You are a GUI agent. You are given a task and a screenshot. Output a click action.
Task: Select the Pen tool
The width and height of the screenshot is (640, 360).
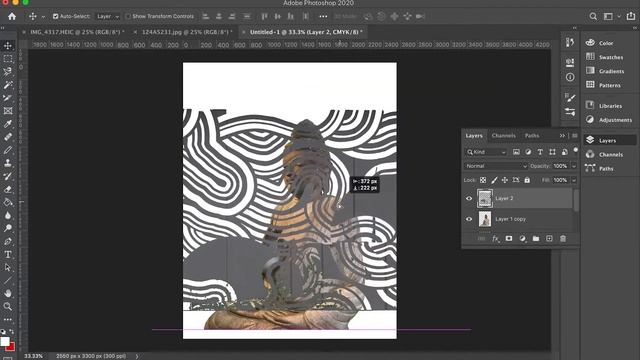click(x=8, y=242)
